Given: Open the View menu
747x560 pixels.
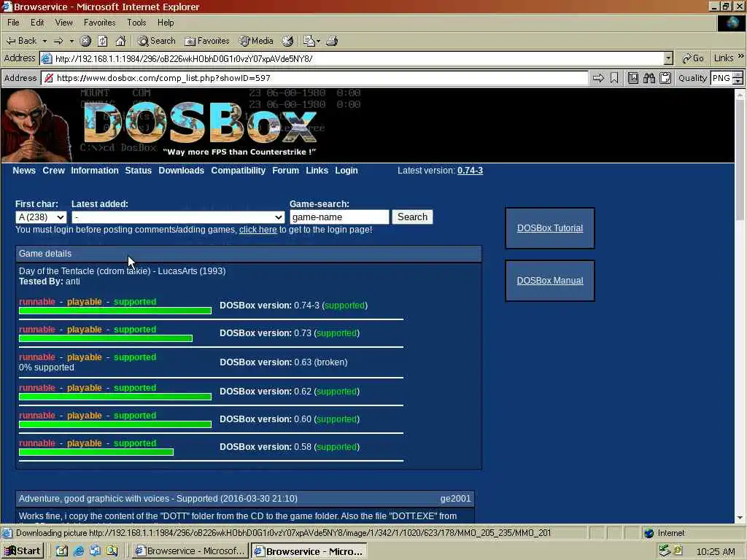Looking at the screenshot, I should [x=64, y=23].
